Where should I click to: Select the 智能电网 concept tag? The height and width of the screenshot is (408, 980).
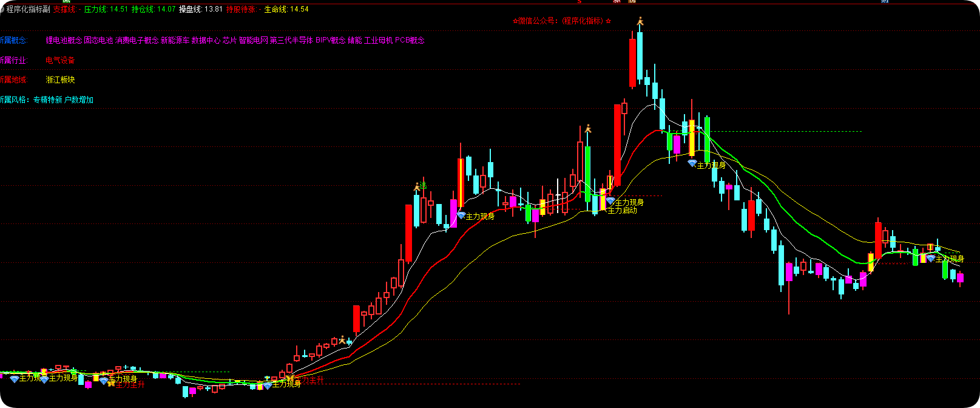[x=253, y=40]
